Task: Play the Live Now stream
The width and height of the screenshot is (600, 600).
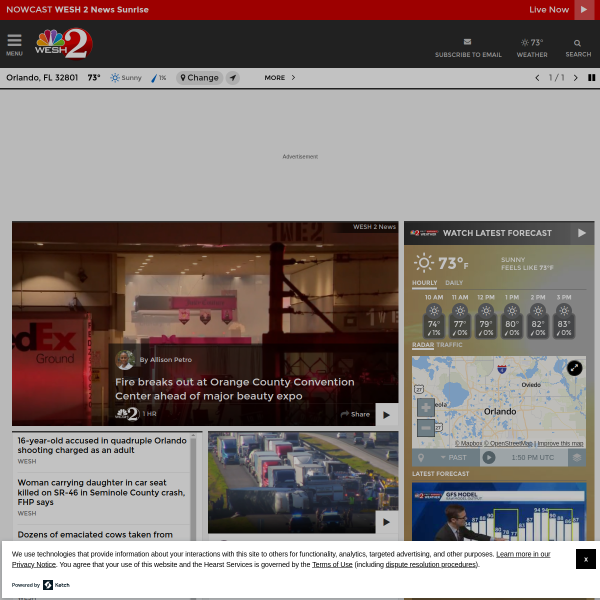Action: (586, 9)
